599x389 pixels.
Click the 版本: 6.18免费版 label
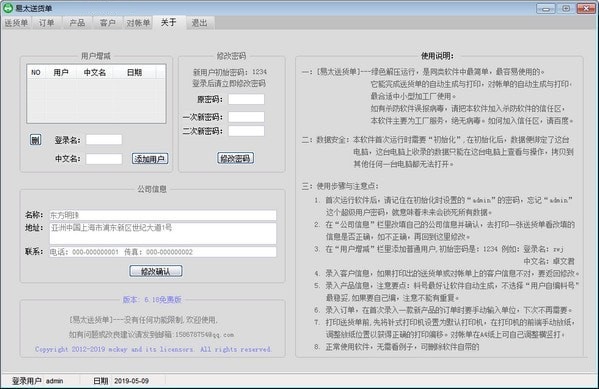click(x=152, y=300)
